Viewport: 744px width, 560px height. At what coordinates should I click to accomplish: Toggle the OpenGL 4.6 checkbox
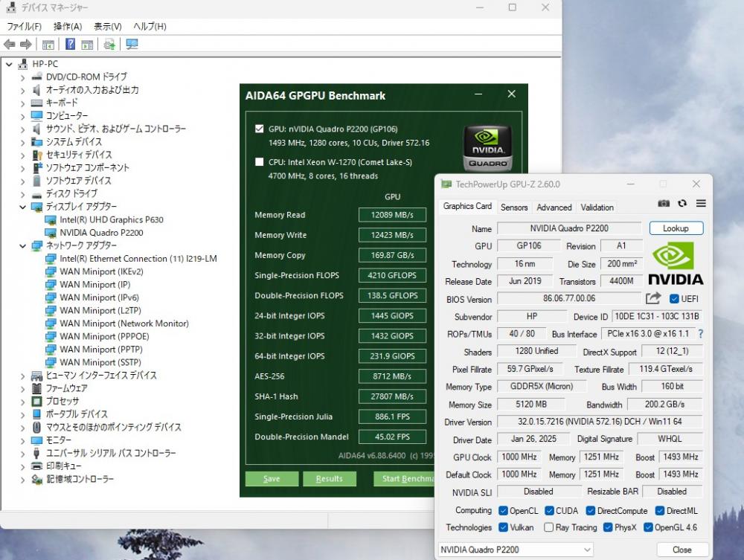coord(648,527)
